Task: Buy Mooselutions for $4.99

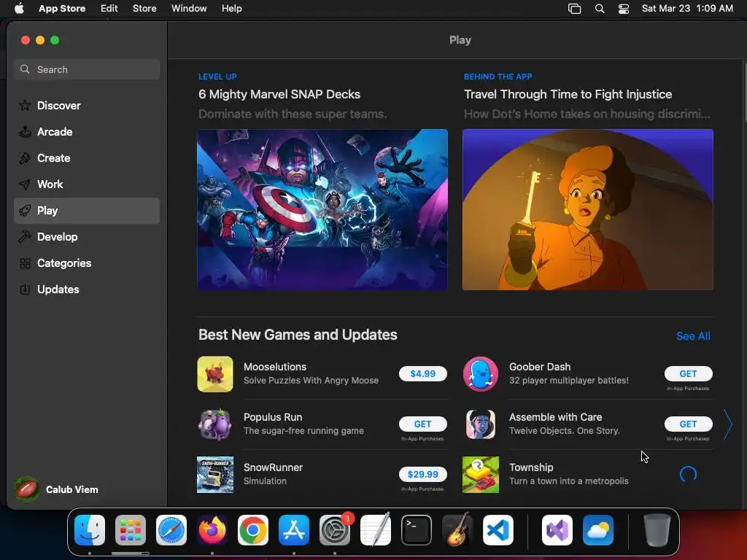Action: pos(423,374)
